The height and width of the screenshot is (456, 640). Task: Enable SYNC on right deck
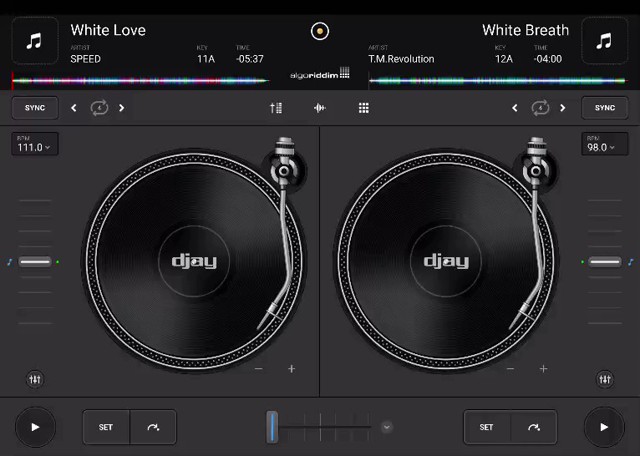pos(604,108)
